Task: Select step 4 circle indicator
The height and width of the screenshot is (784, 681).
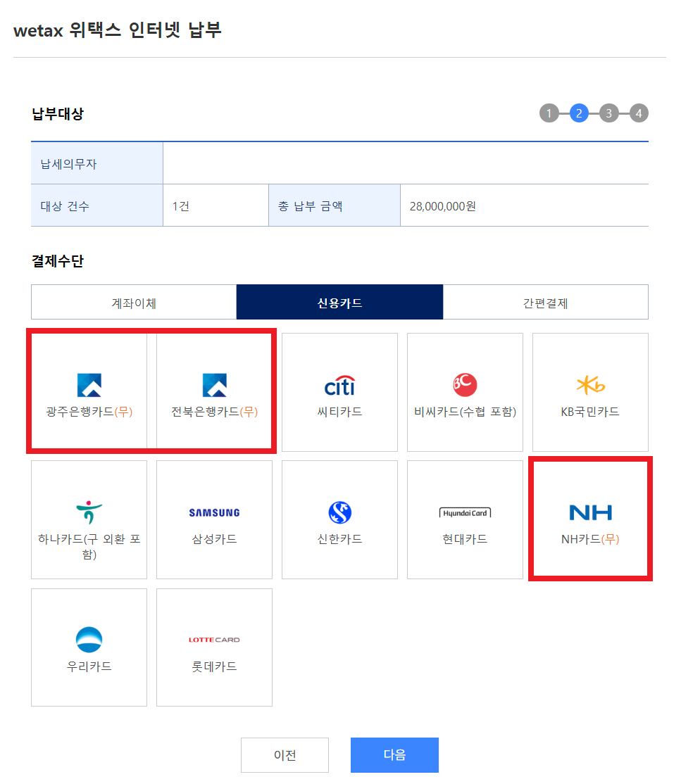Action: coord(639,113)
